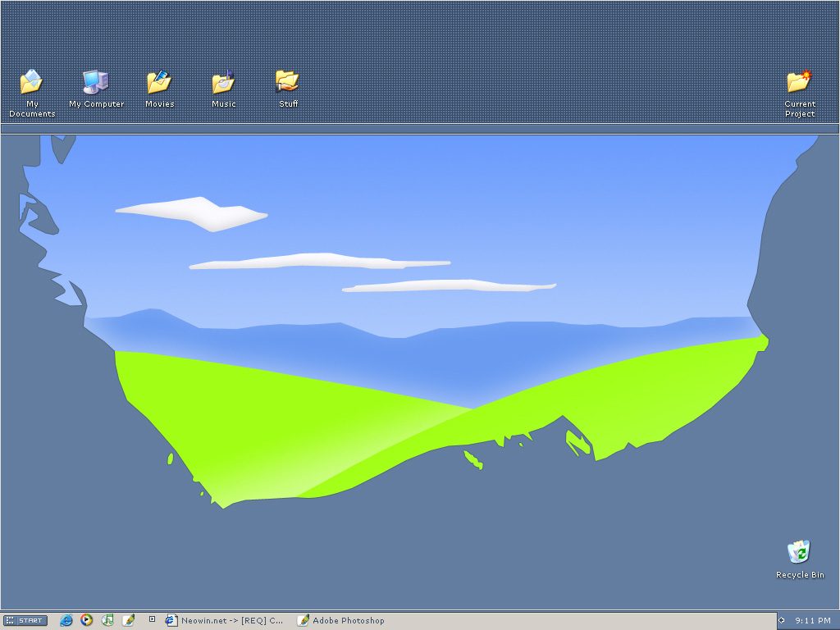The height and width of the screenshot is (630, 840).
Task: Launch Internet Explorer from quick launch
Action: [x=66, y=620]
